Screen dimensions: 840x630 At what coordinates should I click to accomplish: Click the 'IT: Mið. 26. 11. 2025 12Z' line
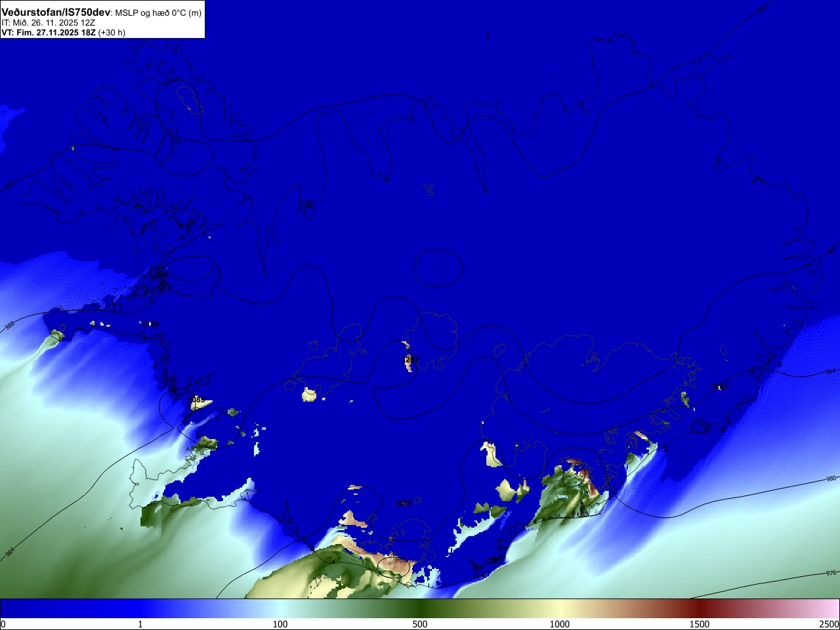point(49,22)
